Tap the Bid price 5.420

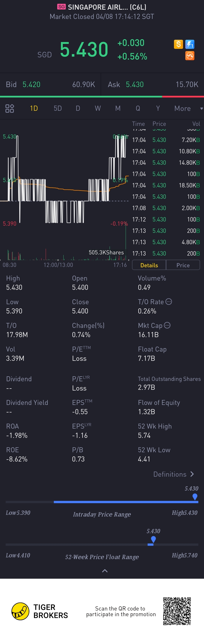click(31, 84)
